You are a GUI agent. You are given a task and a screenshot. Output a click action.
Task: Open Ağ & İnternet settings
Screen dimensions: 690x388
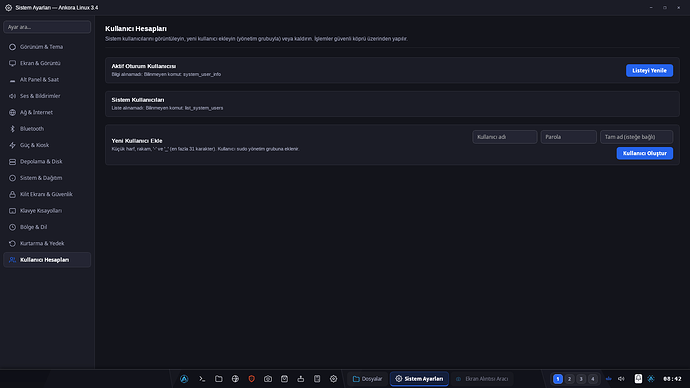point(47,112)
